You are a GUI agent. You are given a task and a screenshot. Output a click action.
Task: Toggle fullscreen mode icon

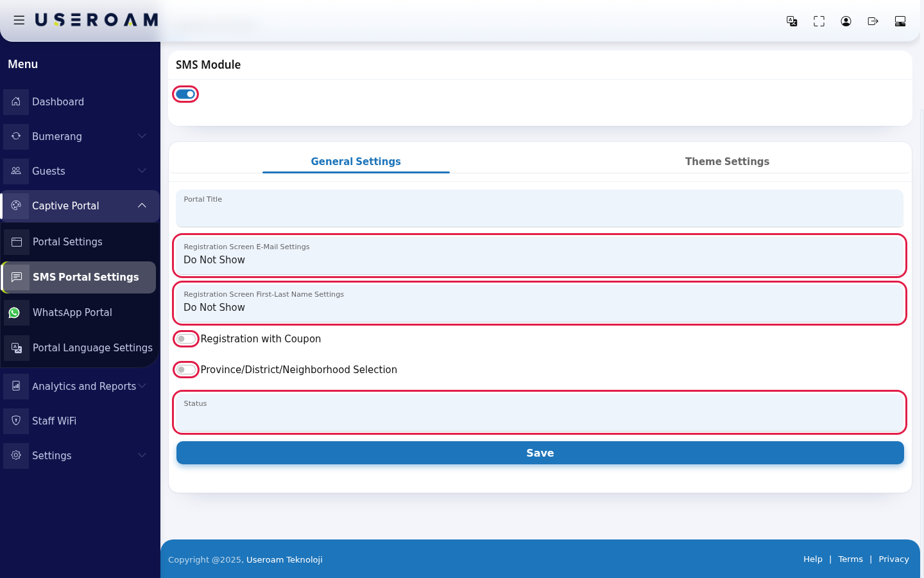tap(819, 21)
